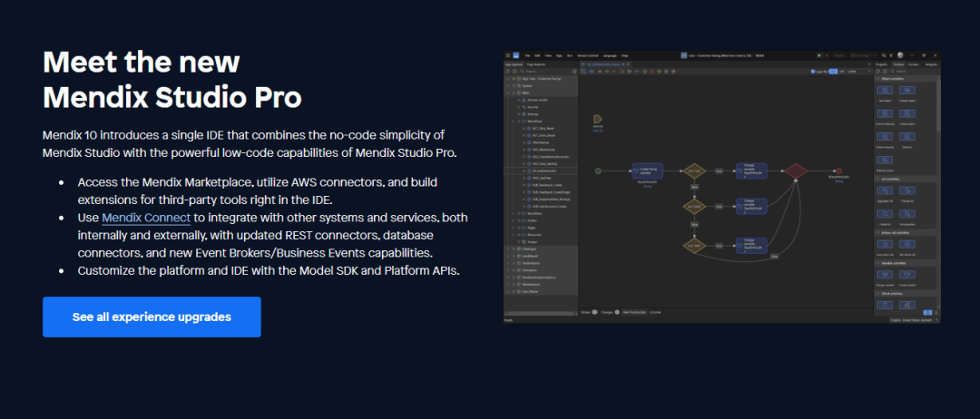Collapse the Object activities section
This screenshot has height=419, width=980.
tap(877, 78)
